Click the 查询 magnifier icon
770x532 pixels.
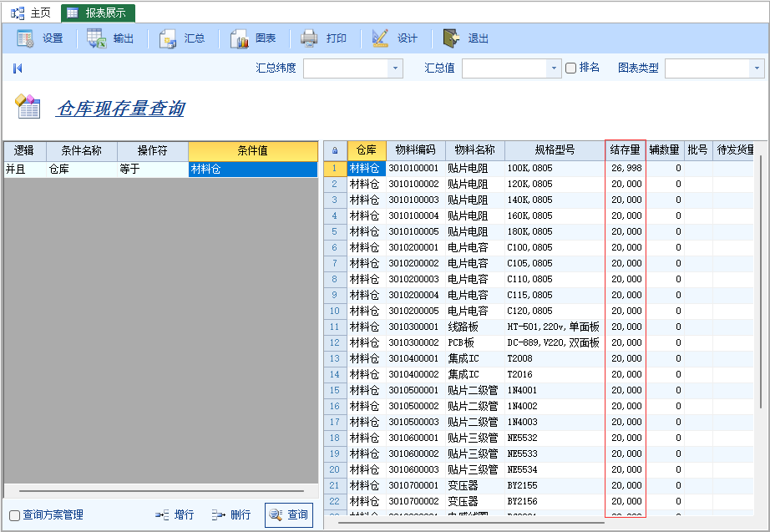point(276,514)
